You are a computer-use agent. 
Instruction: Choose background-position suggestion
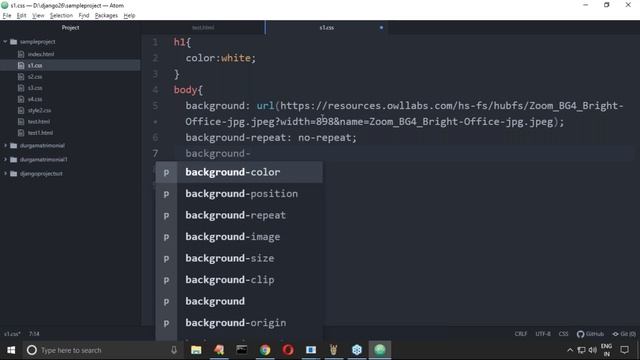239,194
